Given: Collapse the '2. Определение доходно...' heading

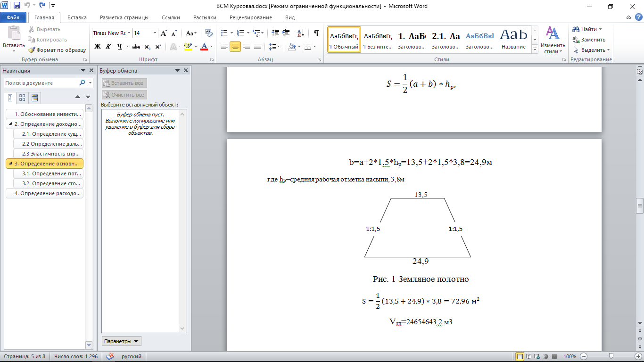Looking at the screenshot, I should tap(10, 124).
